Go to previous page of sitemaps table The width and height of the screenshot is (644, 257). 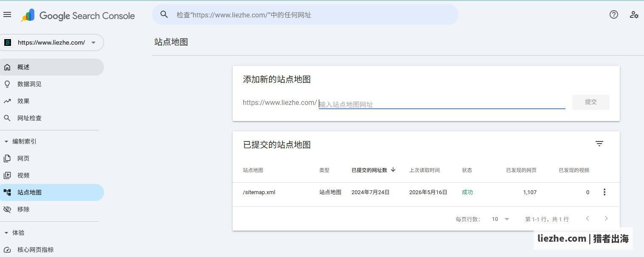coord(588,218)
